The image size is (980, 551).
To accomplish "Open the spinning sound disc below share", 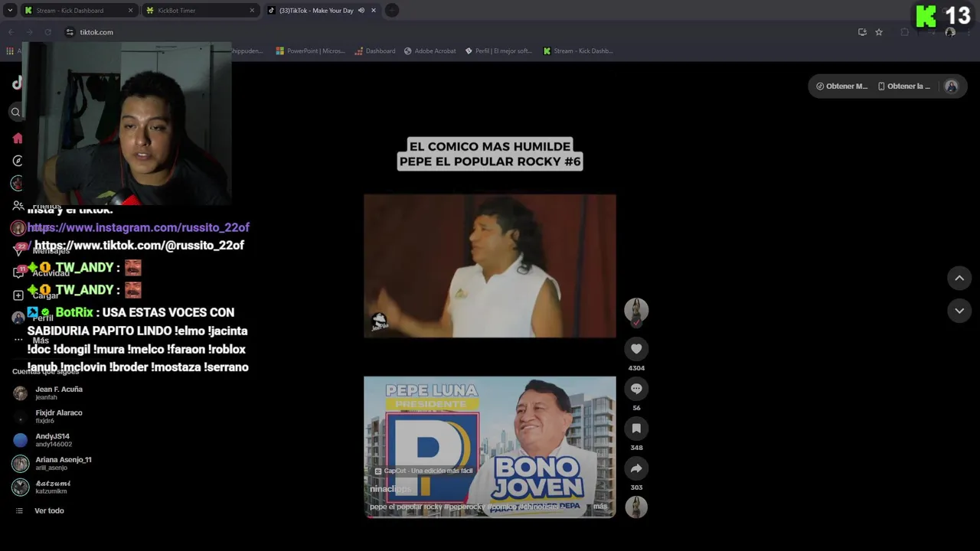I will 636,507.
